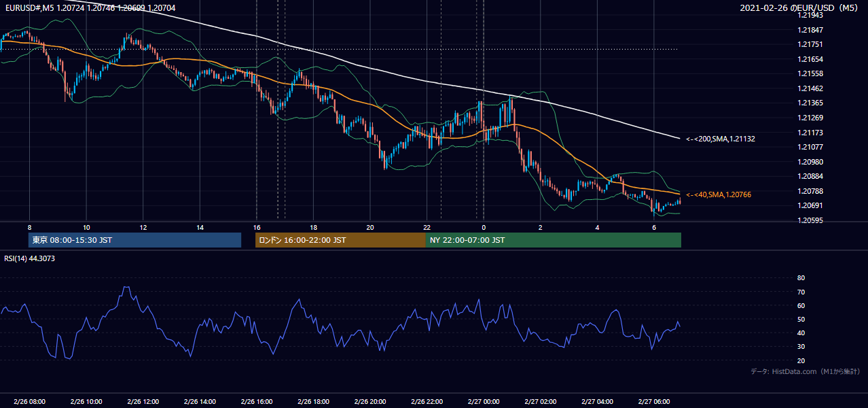
Task: Click hour marker 0 under price chart
Action: 484,227
